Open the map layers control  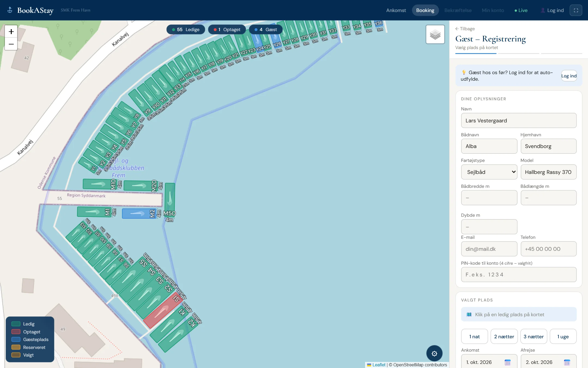[x=435, y=34]
